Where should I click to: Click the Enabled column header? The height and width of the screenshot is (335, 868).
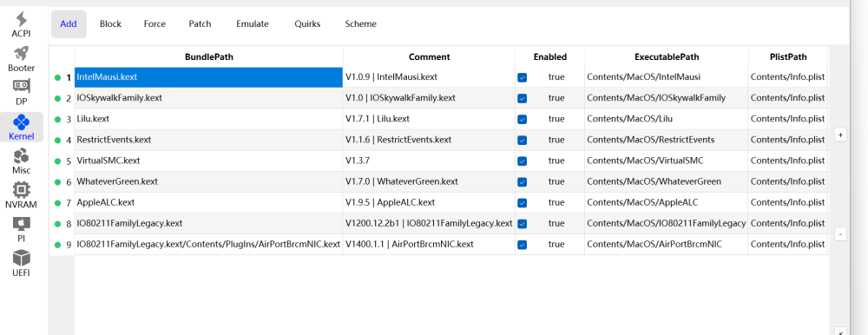point(549,56)
